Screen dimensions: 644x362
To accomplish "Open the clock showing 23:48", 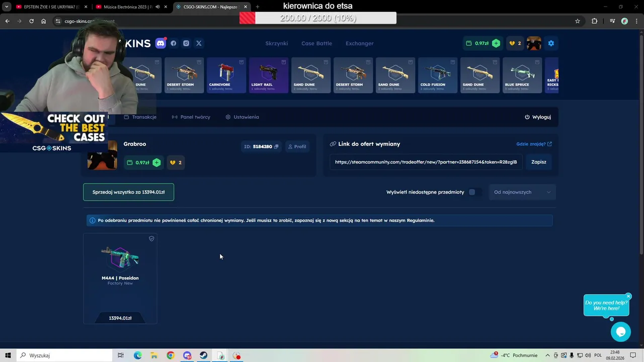I will click(x=614, y=355).
